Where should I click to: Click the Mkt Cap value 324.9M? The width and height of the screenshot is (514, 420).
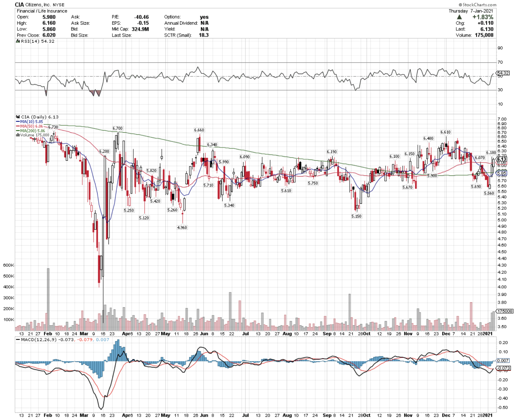[x=140, y=29]
